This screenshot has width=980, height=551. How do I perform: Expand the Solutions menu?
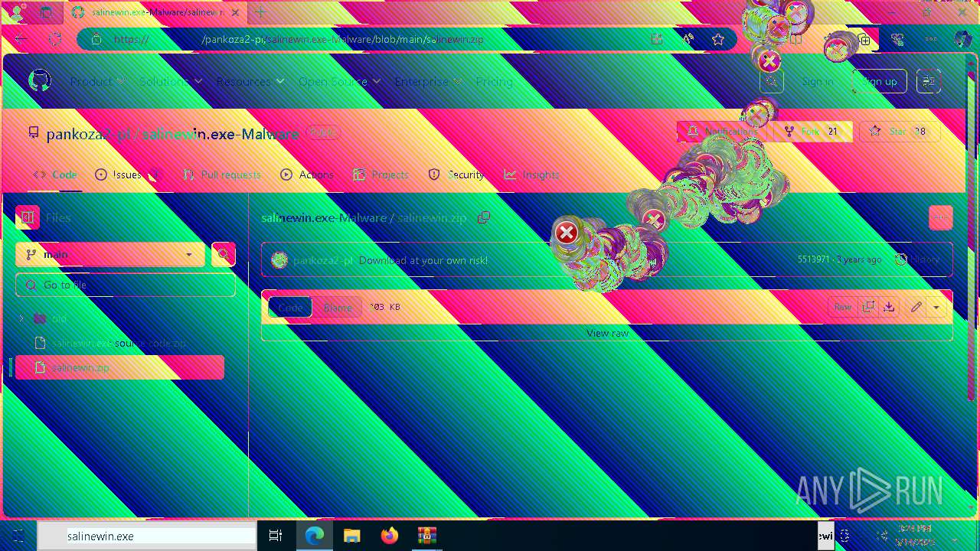tap(171, 81)
